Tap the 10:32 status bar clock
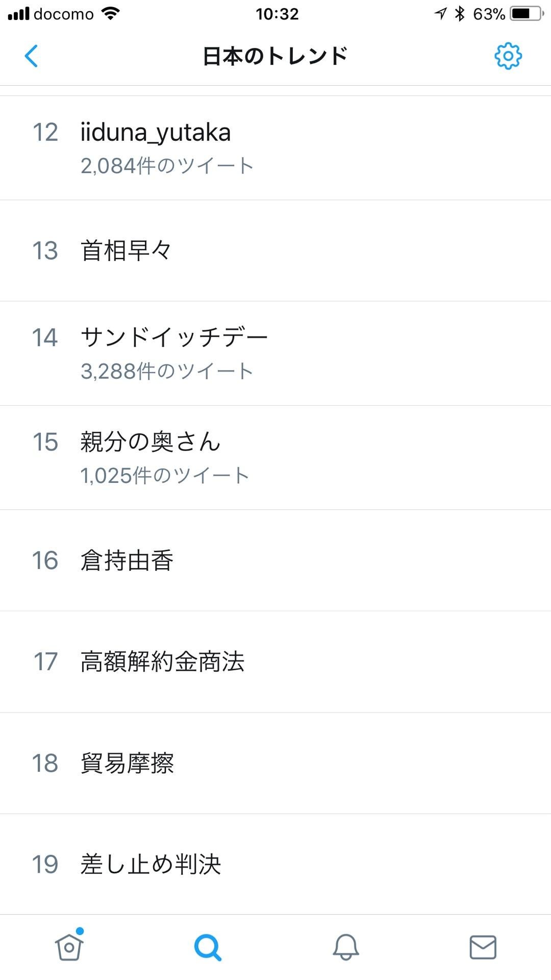Viewport: 551px width, 980px height. click(x=277, y=14)
